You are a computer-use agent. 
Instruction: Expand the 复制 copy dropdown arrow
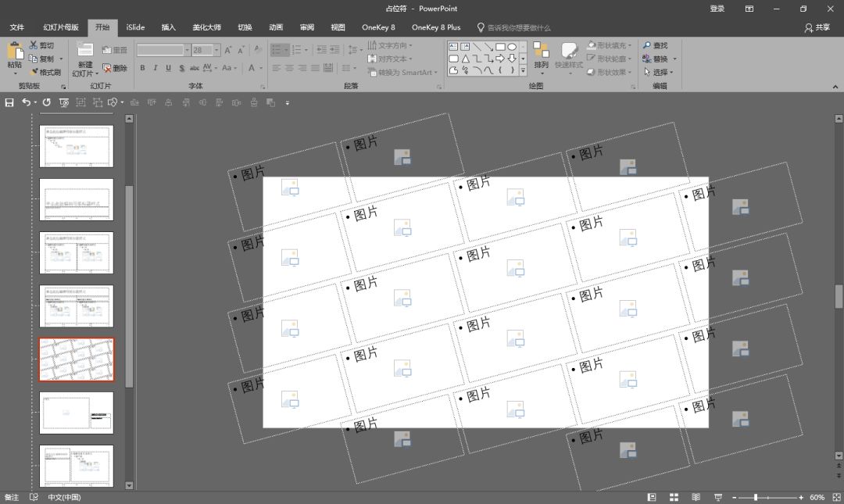[62, 59]
